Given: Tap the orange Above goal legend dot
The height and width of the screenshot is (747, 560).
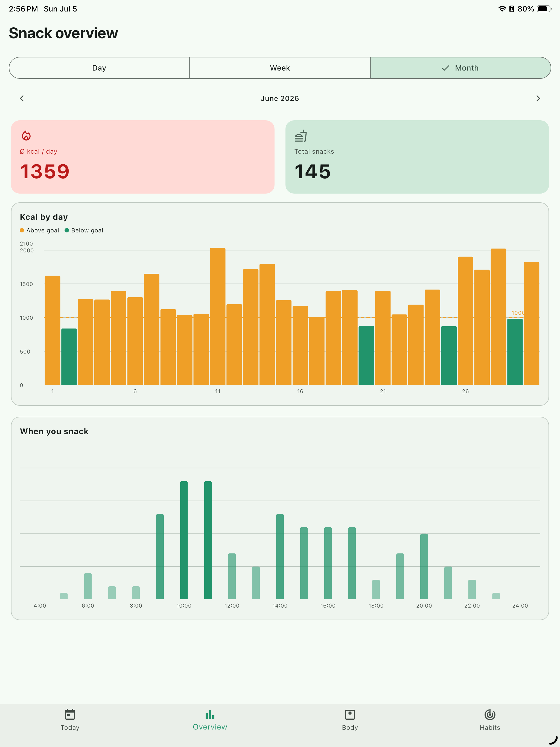Looking at the screenshot, I should [22, 230].
